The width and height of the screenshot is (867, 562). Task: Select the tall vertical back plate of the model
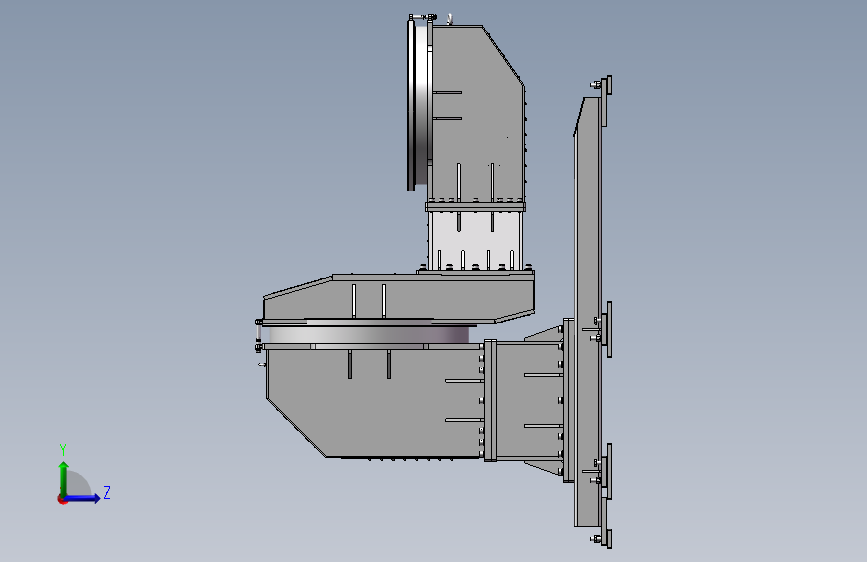(587, 313)
